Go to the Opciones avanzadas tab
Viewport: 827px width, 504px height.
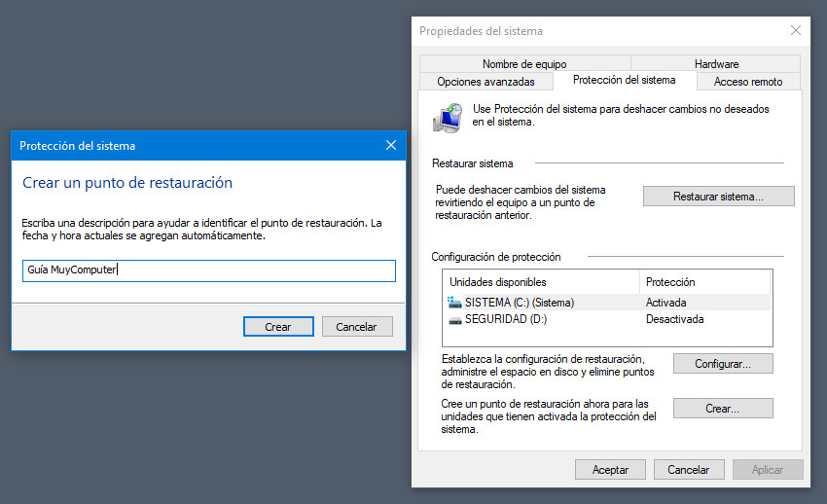(x=485, y=82)
